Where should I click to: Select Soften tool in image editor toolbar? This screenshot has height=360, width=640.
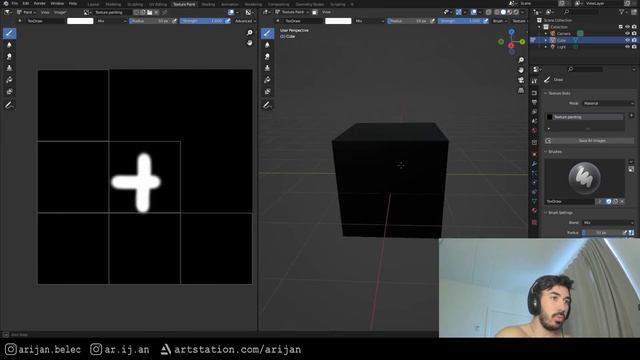(9, 45)
